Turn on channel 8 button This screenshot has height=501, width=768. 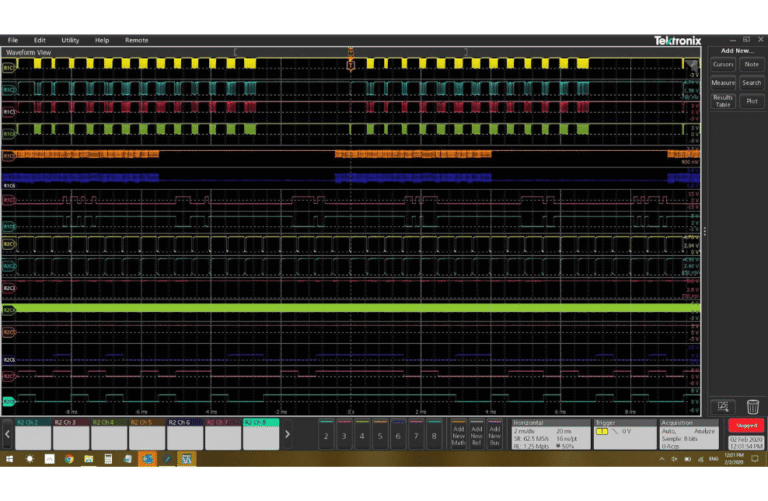pyautogui.click(x=434, y=434)
